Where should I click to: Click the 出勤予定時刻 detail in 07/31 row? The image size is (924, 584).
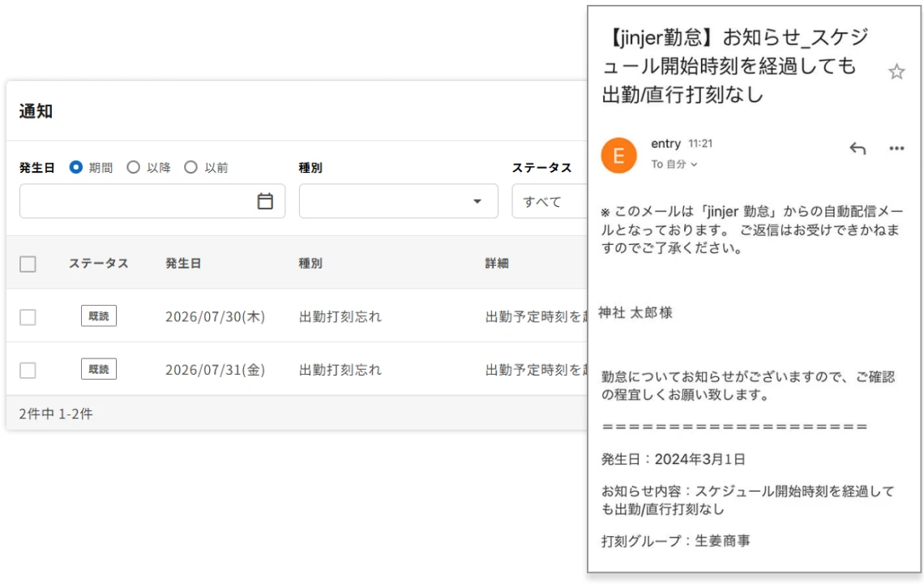tap(537, 370)
